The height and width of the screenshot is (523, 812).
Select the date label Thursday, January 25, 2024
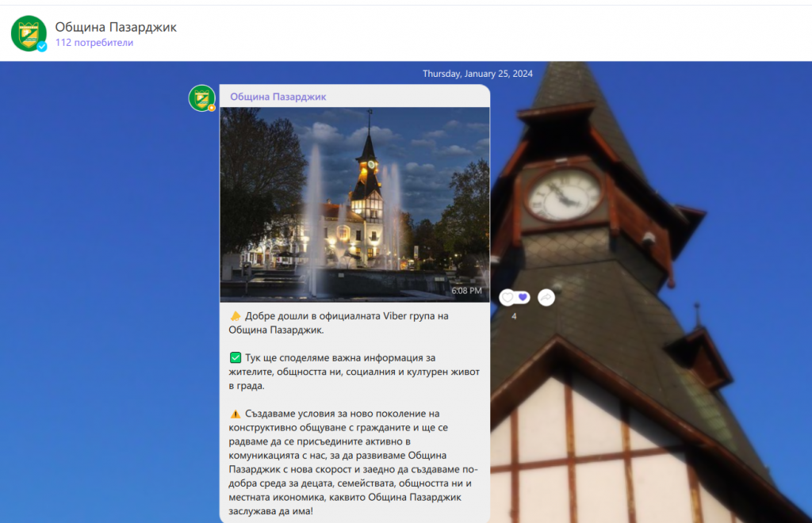[477, 74]
